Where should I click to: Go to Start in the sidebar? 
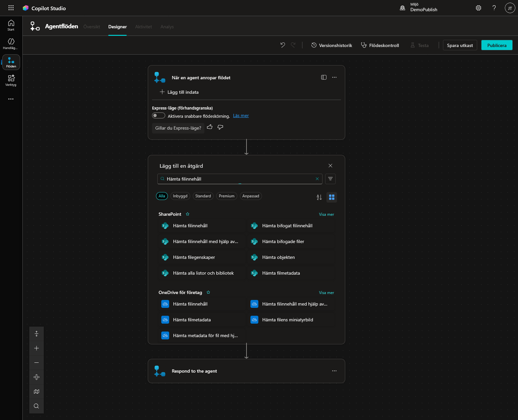click(x=11, y=25)
